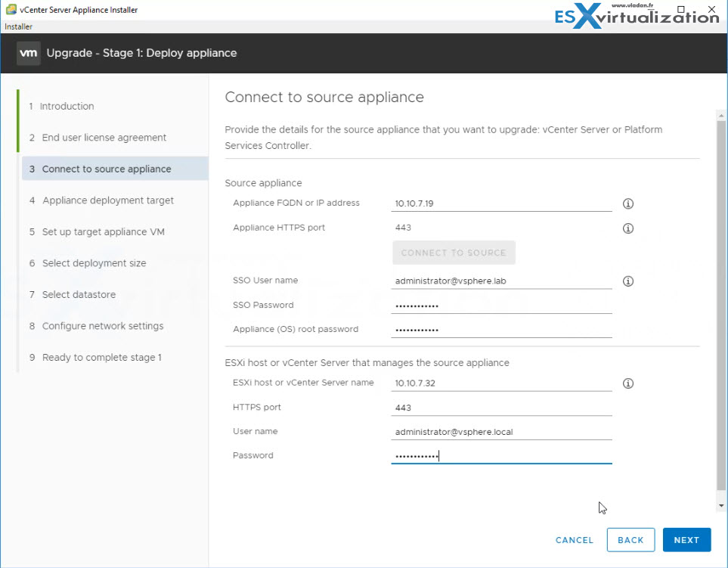The image size is (728, 568).
Task: Click the SSO Password field
Action: 501,306
